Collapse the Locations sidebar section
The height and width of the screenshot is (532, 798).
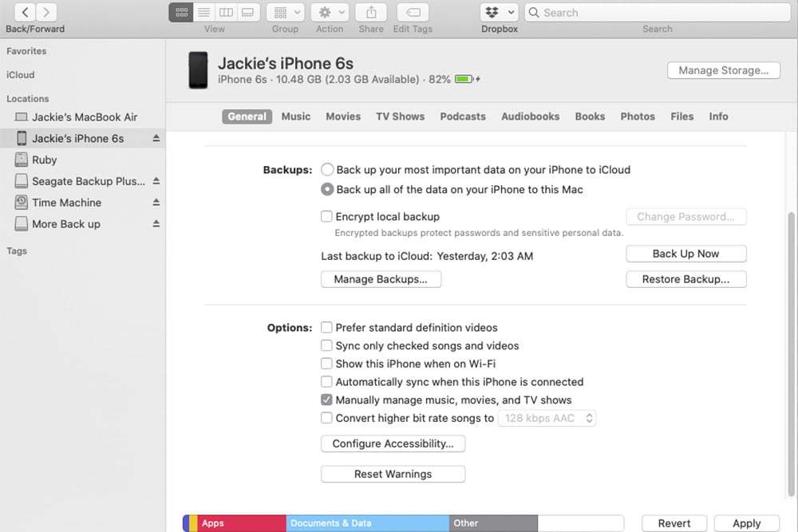tap(27, 99)
